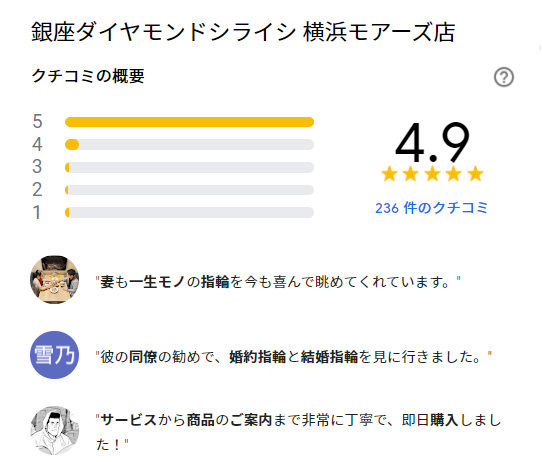The image size is (542, 462).
Task: Click the manga sketch reviewer avatar
Action: [55, 431]
